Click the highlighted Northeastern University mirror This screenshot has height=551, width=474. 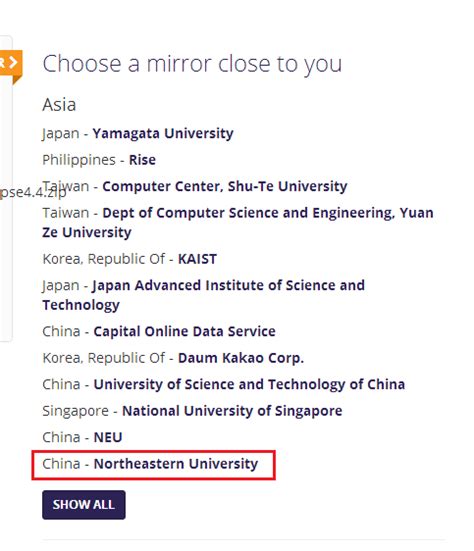pyautogui.click(x=176, y=464)
